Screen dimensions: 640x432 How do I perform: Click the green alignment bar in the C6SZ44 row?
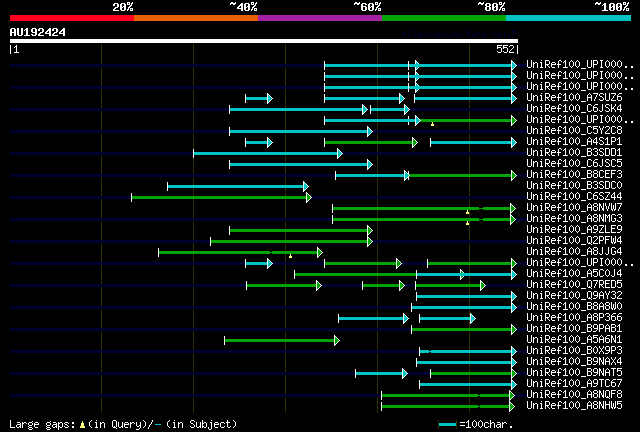tap(222, 198)
